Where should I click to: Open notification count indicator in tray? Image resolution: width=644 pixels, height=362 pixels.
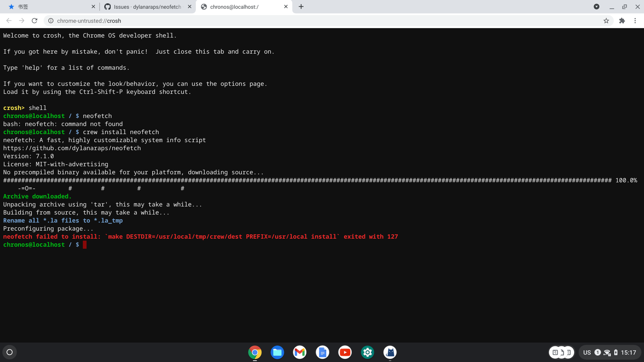(x=598, y=352)
